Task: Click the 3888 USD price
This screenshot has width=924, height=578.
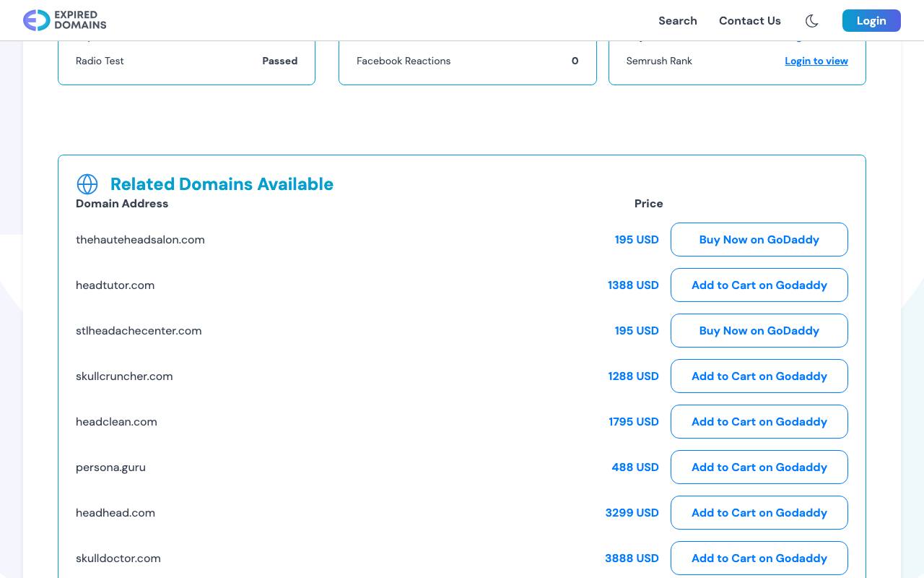Action: pos(632,558)
